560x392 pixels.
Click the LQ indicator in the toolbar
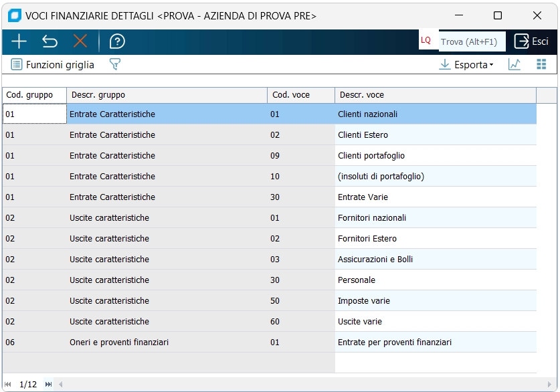tap(426, 41)
